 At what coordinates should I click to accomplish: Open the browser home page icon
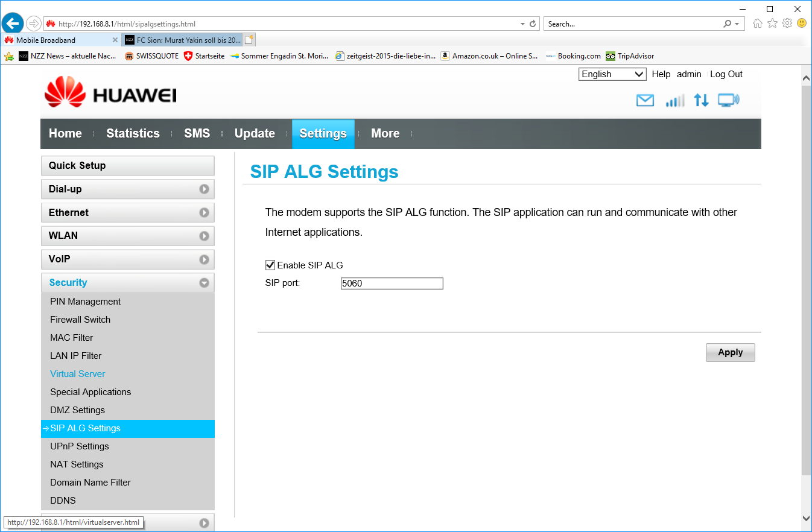pos(758,24)
